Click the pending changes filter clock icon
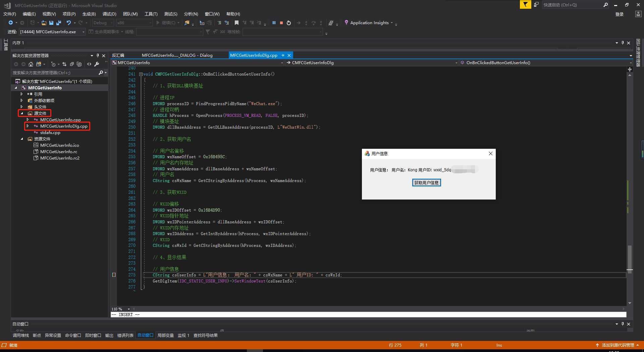 [53, 64]
